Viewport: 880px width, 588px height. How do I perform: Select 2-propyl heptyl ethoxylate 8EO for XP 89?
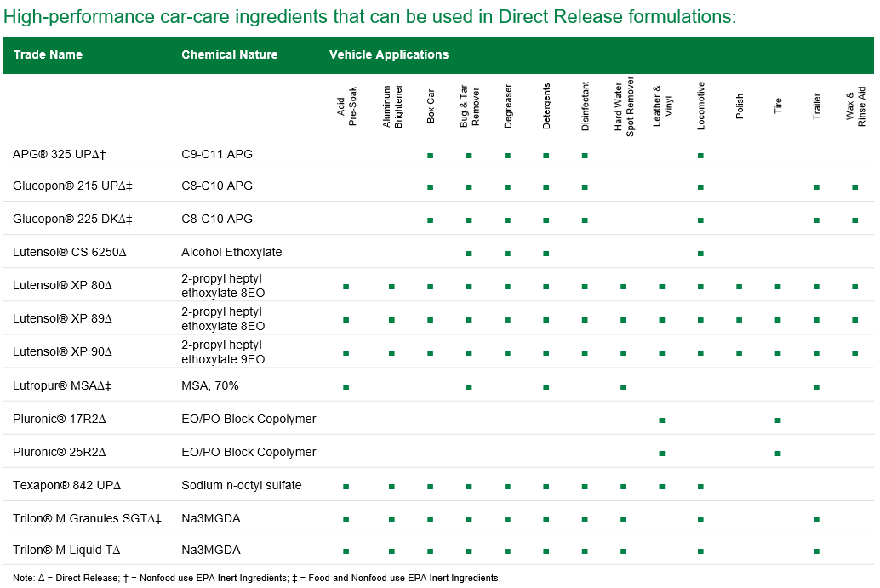point(223,319)
